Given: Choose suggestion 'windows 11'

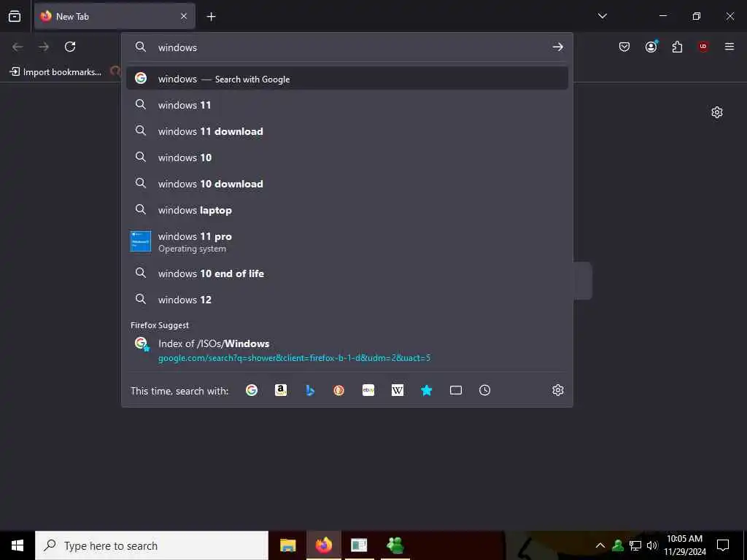Looking at the screenshot, I should [347, 105].
